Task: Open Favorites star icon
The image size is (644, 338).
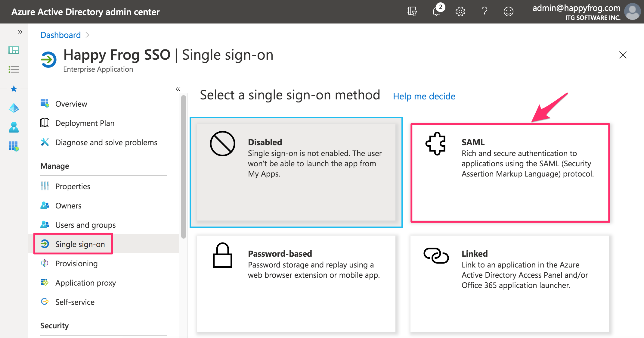Action: point(14,89)
